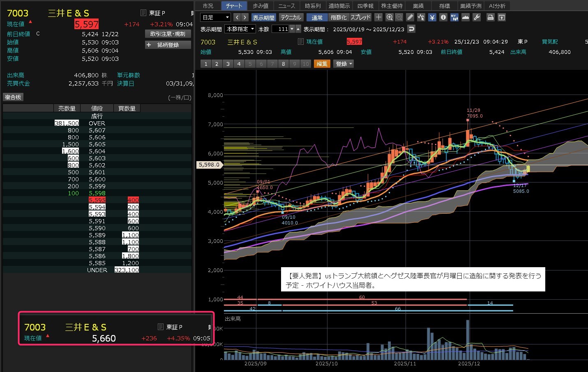Image resolution: width=588 pixels, height=372 pixels.
Task: Click the yen currency icon
Action: tap(432, 17)
